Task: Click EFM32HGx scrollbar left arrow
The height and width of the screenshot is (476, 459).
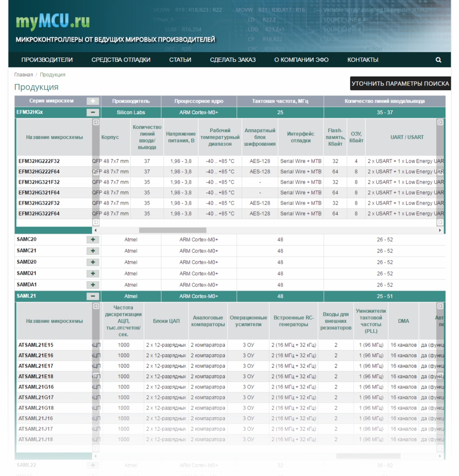Action: (96, 230)
